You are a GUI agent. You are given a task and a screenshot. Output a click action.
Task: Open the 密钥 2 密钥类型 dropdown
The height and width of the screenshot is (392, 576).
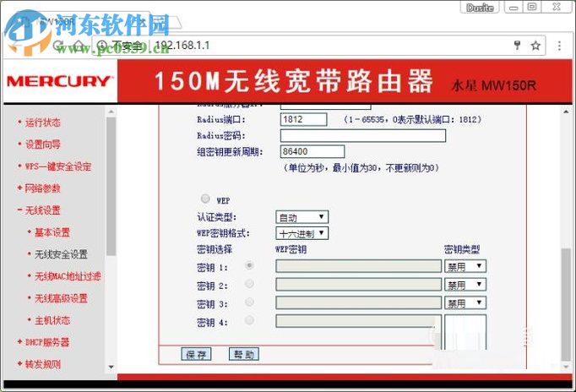[x=465, y=285]
